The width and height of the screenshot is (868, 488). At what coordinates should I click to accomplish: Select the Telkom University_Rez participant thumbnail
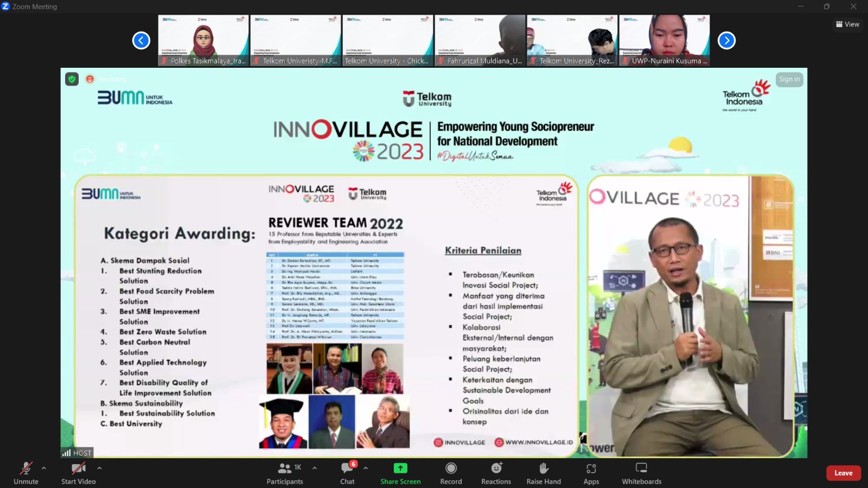[572, 41]
